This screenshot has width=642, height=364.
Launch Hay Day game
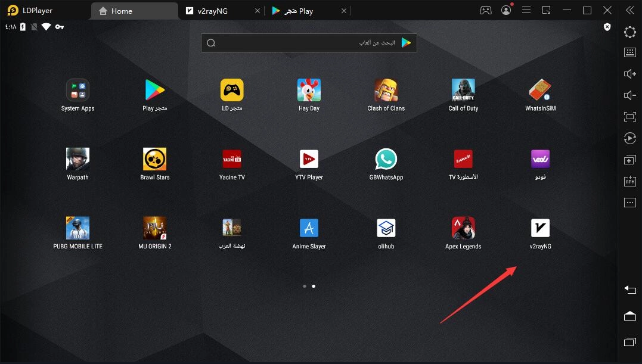[x=309, y=90]
